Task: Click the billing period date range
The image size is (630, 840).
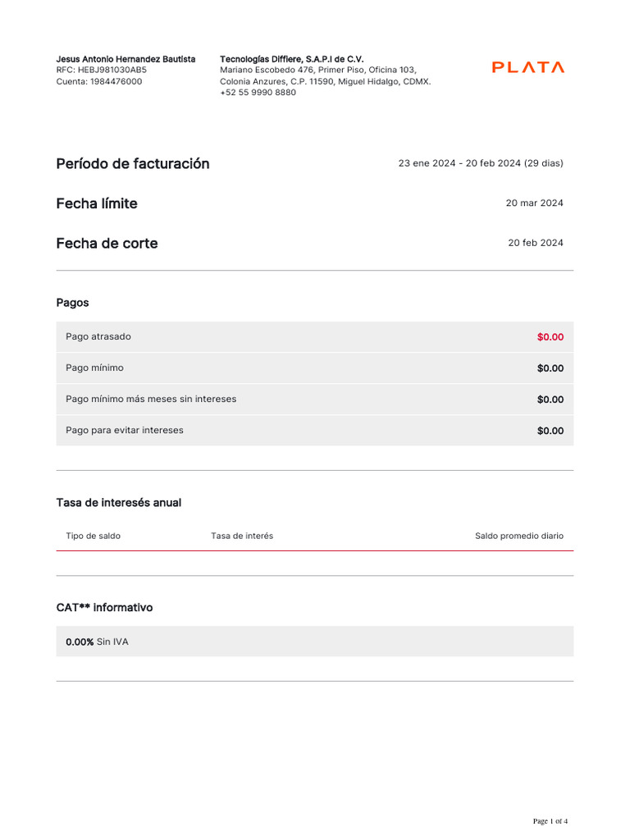Action: [481, 163]
